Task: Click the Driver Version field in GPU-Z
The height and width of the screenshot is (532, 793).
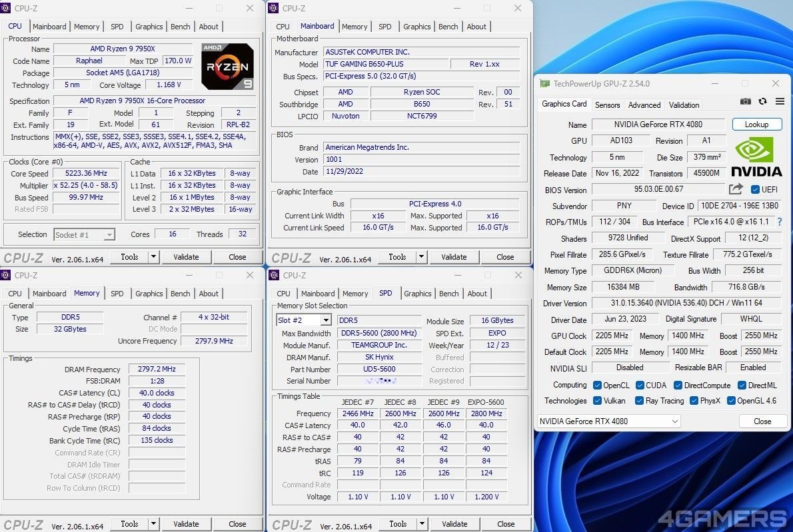Action: coord(686,303)
